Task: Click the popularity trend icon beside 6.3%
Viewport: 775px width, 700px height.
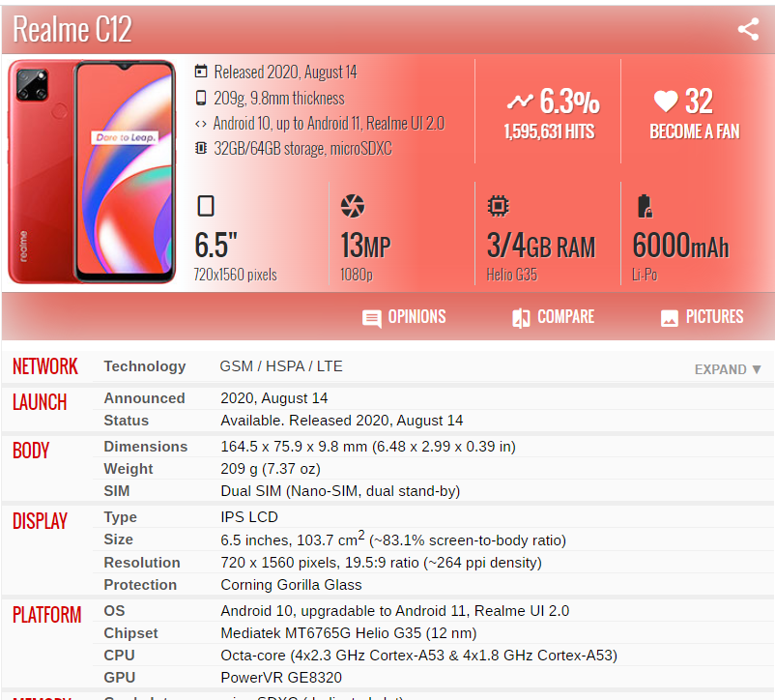Action: pyautogui.click(x=520, y=102)
